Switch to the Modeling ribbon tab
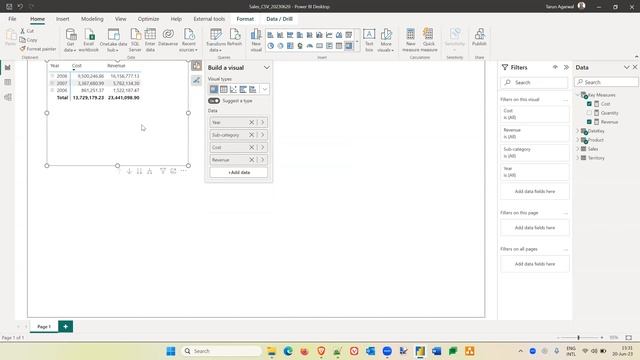 [x=92, y=19]
